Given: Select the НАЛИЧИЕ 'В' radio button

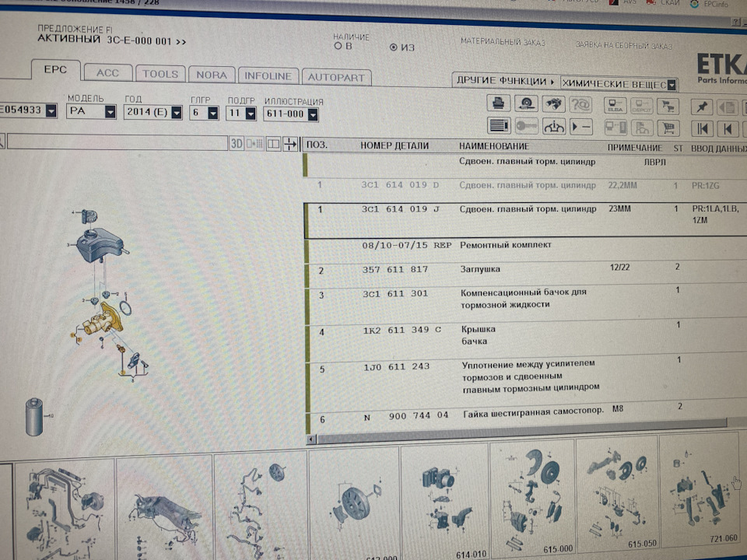Looking at the screenshot, I should (338, 46).
